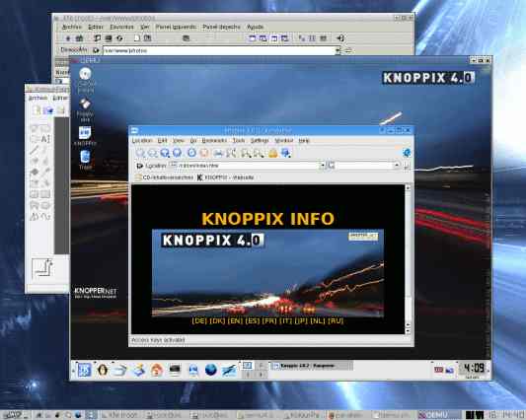The image size is (526, 420).
Task: Click Konqueror Stop icon
Action: (x=204, y=153)
